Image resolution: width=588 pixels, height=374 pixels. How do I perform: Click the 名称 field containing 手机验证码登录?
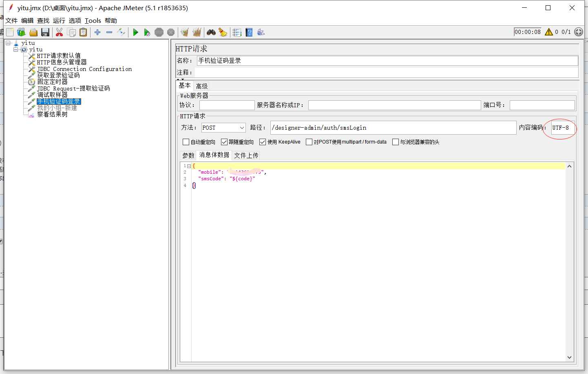click(387, 60)
